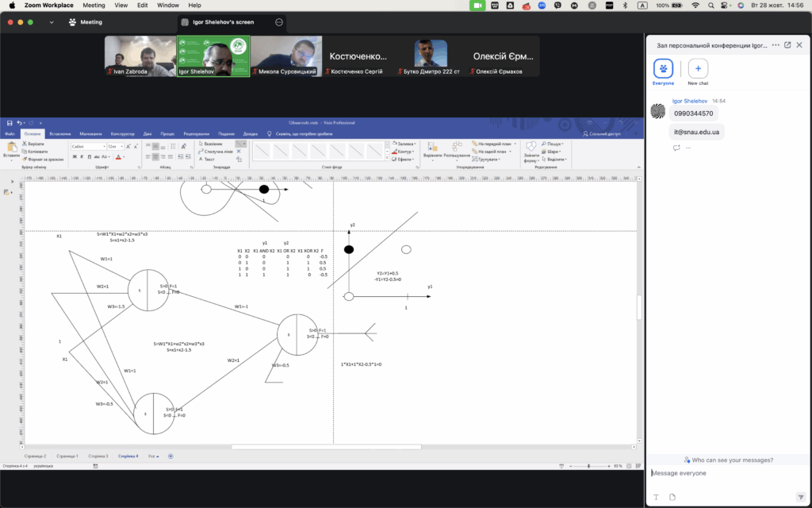Select the Everyone chat channel icon
Screen dimensions: 812x508
(663, 68)
